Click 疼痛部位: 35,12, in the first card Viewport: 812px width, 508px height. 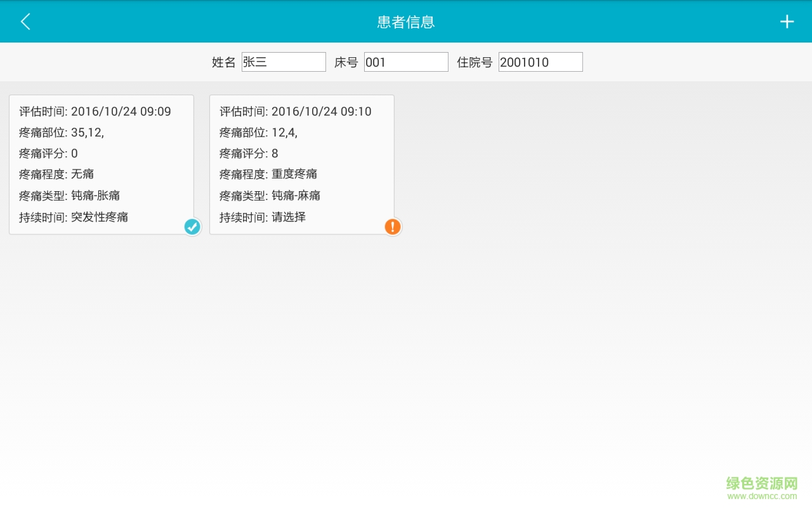click(62, 133)
